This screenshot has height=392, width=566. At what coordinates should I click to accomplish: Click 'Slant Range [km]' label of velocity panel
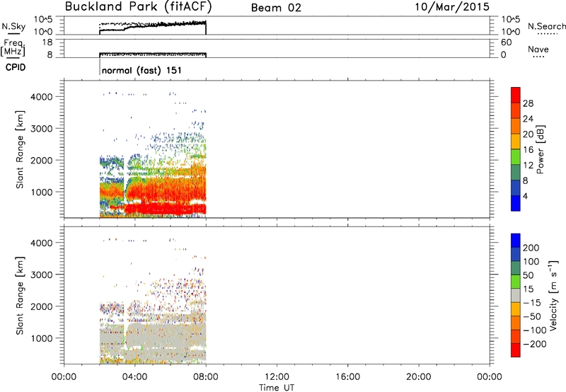tap(20, 295)
